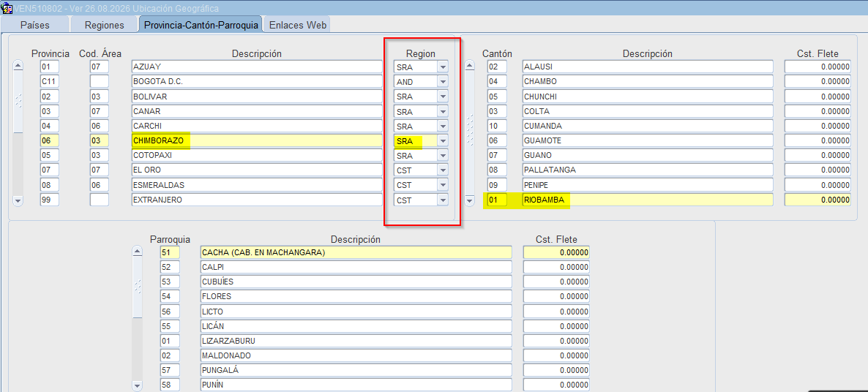The height and width of the screenshot is (392, 868).
Task: Switch to the Países tab
Action: (35, 24)
